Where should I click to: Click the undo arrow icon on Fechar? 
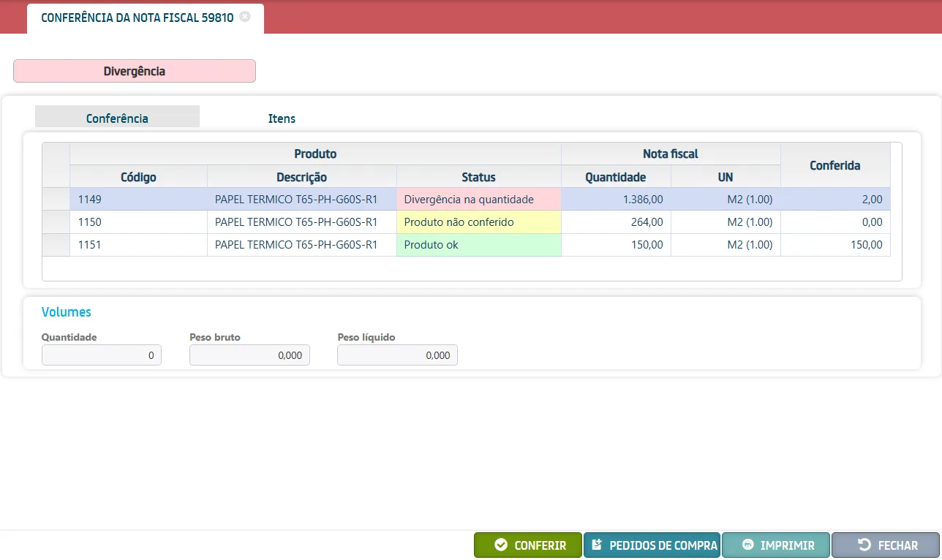(x=864, y=545)
